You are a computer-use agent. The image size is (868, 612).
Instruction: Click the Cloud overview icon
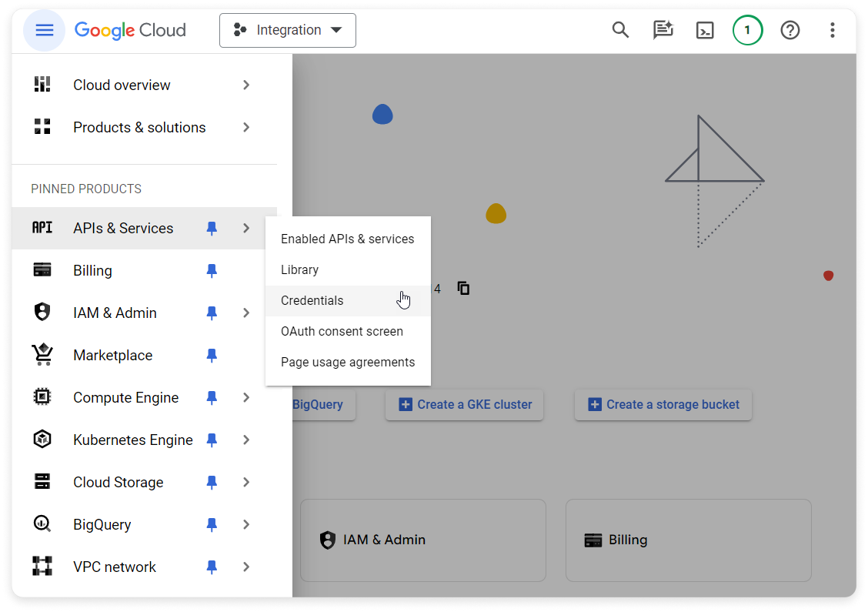[42, 85]
